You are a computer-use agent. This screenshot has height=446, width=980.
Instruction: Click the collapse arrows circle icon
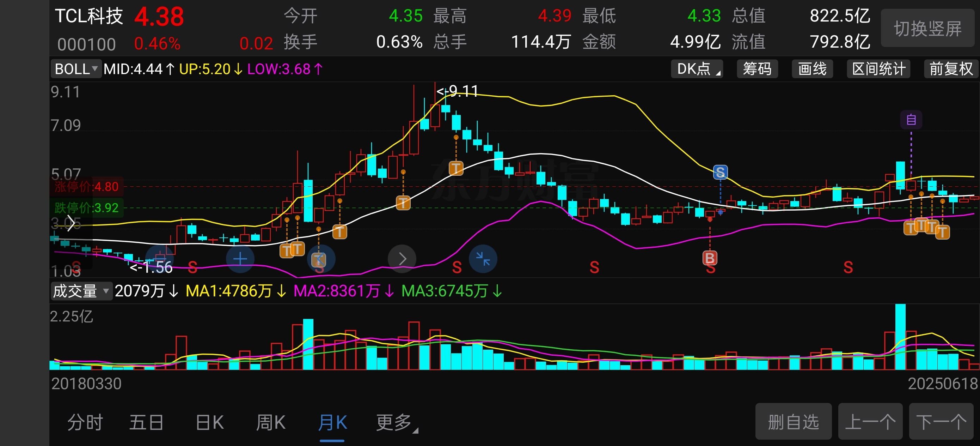coord(483,259)
